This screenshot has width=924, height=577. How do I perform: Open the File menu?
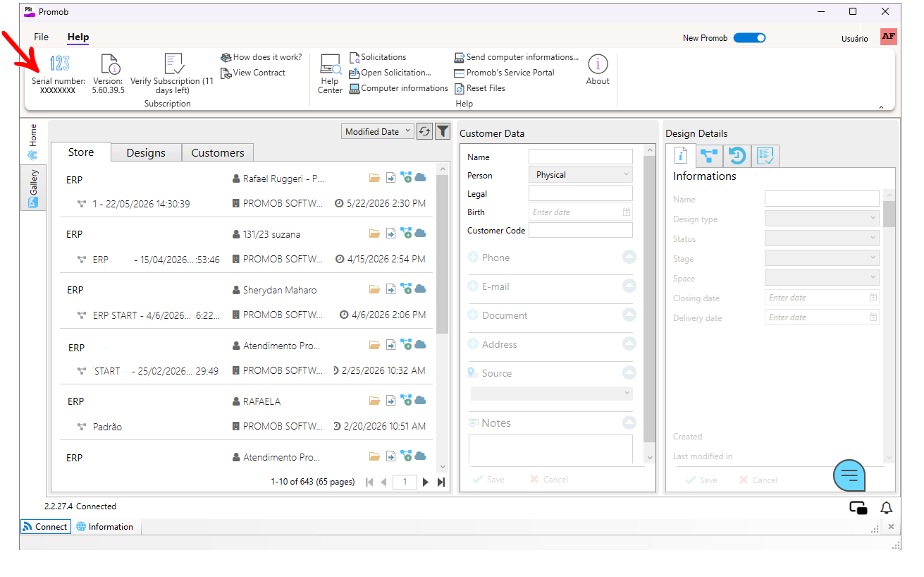pos(42,37)
